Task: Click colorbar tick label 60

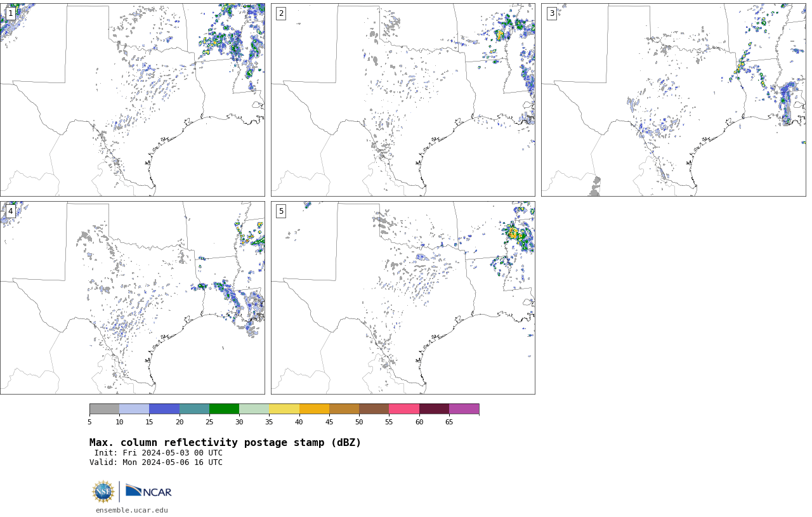Action: (x=419, y=422)
